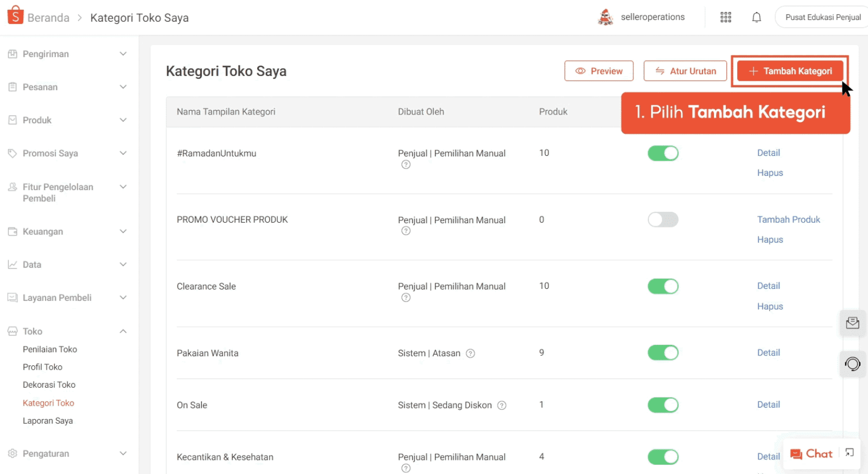Click help icon beside Sedang Diskon
Image resolution: width=868 pixels, height=474 pixels.
click(x=502, y=405)
